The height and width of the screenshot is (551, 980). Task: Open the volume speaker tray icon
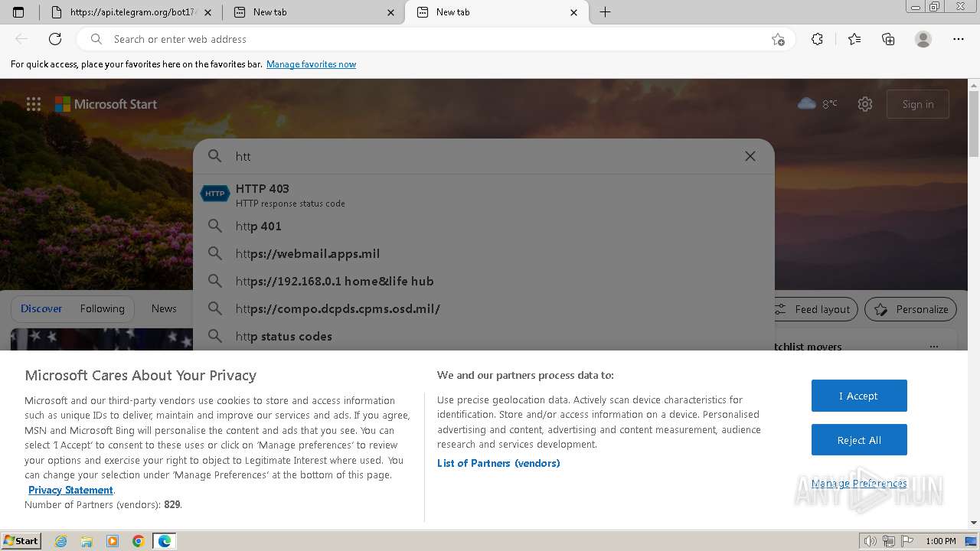click(x=871, y=541)
